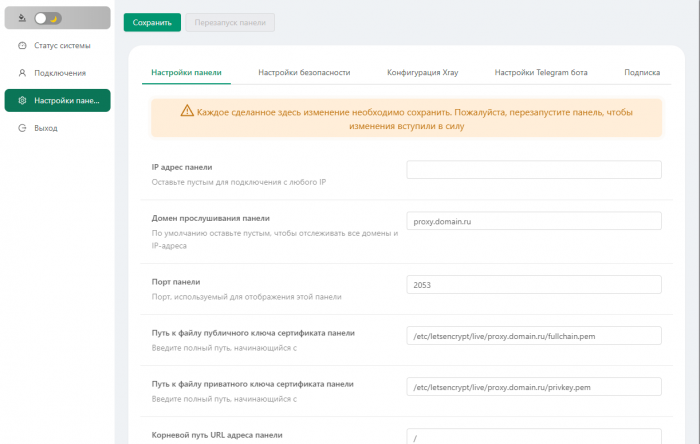Toggle the dark theme switch
Screen dimensions: 700x444
[x=48, y=18]
